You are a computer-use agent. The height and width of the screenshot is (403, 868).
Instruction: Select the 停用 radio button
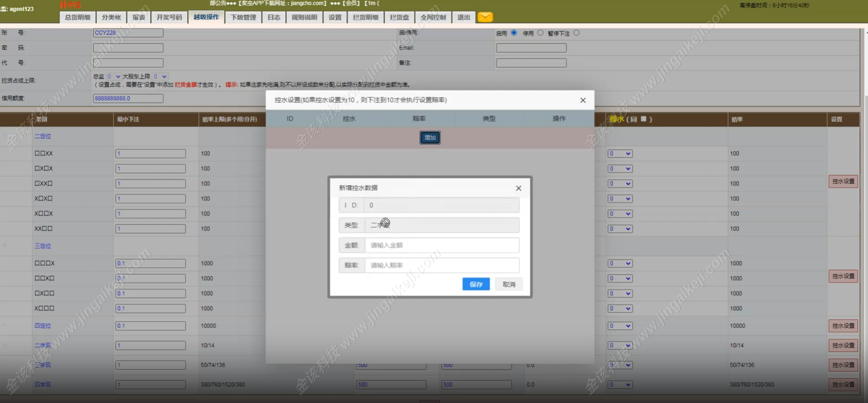click(540, 33)
